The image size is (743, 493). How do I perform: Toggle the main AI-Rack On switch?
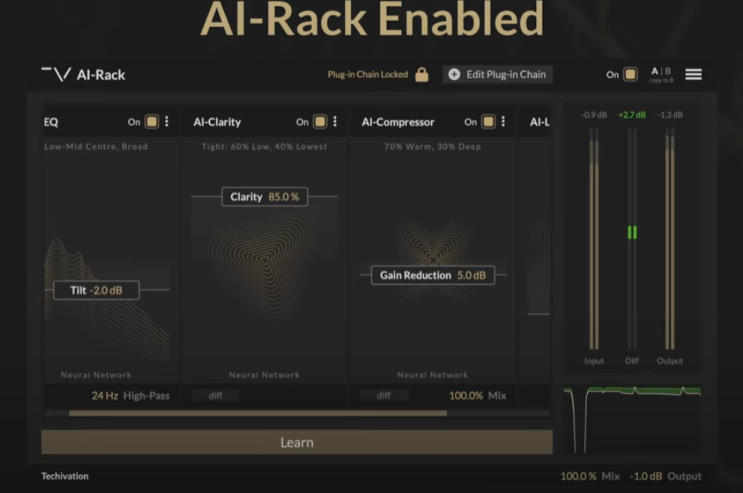630,74
